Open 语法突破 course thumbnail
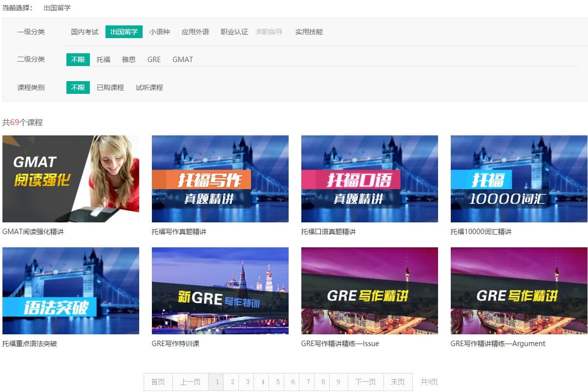 (71, 291)
